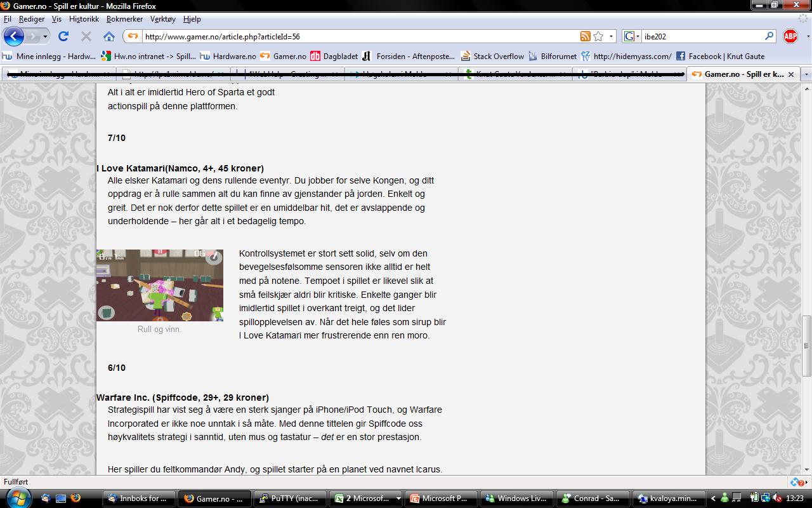
Task: Open the Bilforumet bookmark
Action: point(552,56)
